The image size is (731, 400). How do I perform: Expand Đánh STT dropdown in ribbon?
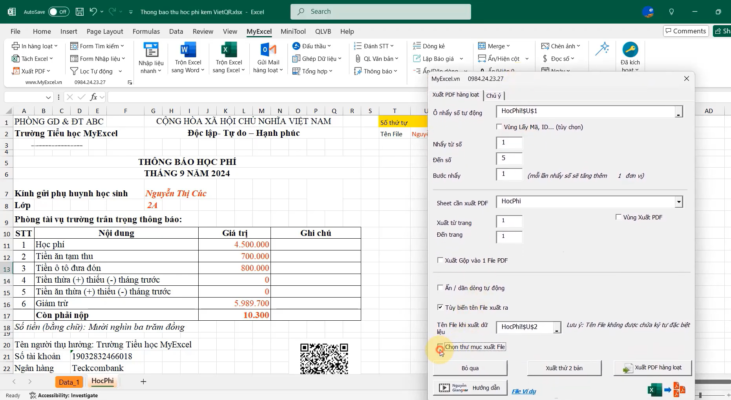click(x=377, y=46)
